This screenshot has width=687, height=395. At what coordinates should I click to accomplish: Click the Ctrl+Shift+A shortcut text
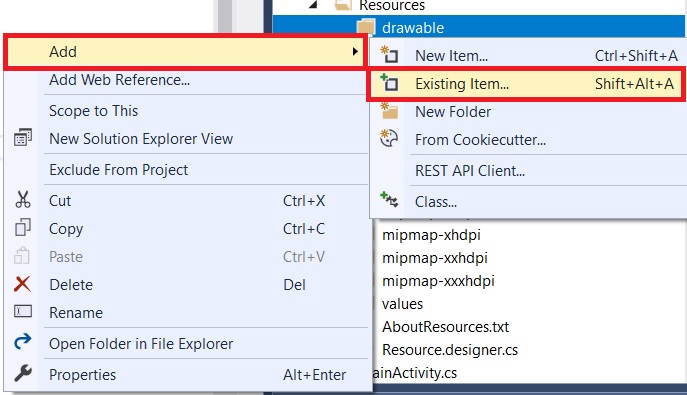click(636, 56)
